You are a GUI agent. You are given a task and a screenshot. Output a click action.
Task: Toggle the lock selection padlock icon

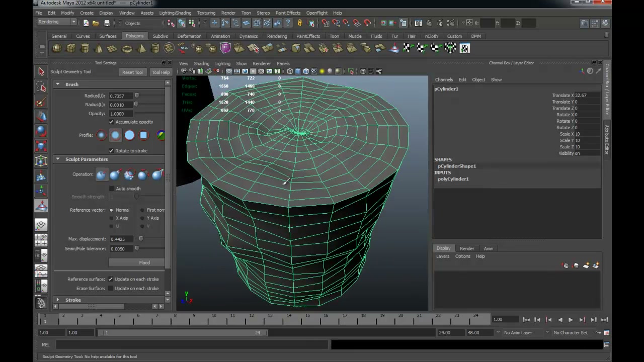[299, 23]
